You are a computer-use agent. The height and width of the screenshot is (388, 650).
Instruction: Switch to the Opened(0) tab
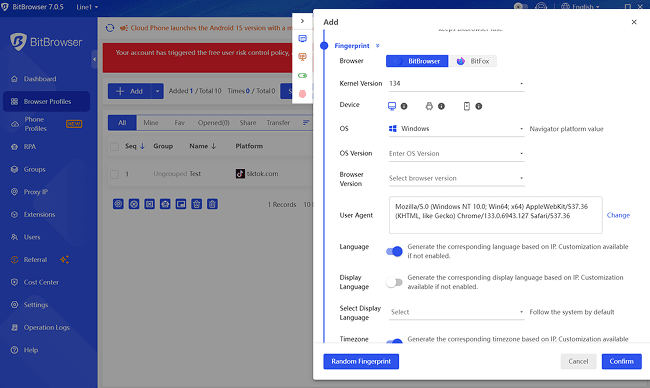(x=213, y=123)
